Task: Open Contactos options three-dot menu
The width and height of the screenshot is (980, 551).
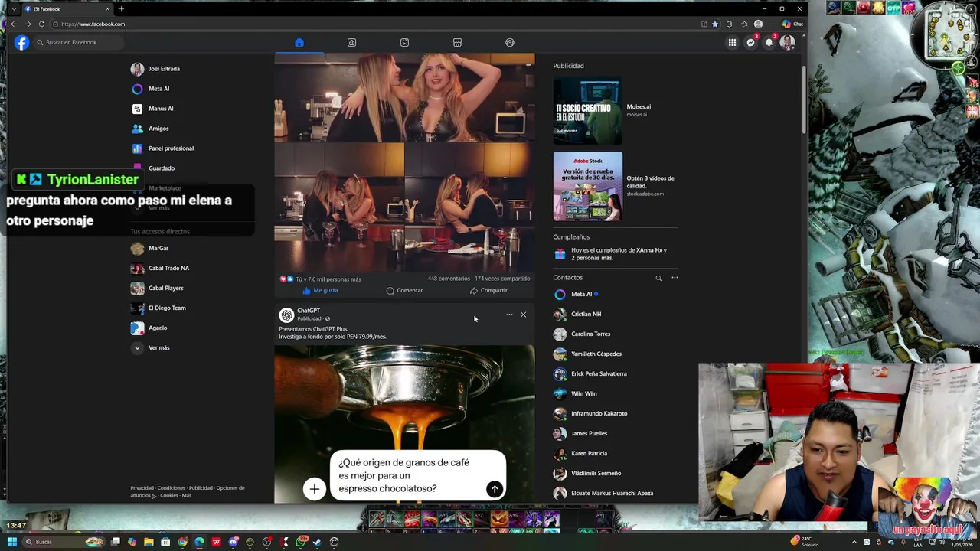Action: [675, 278]
